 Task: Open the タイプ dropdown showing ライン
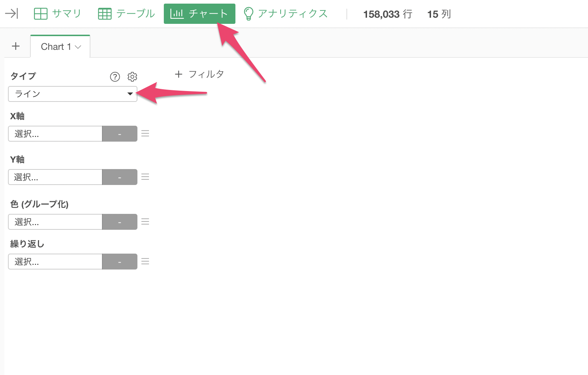73,94
